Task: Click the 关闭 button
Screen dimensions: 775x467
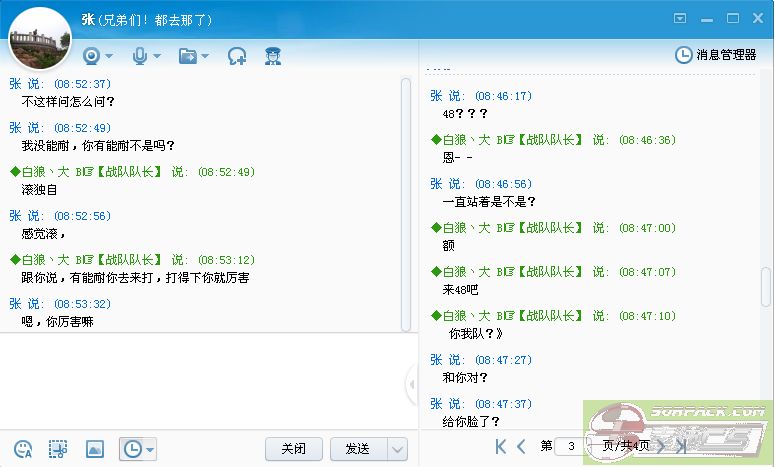Action: coord(293,449)
